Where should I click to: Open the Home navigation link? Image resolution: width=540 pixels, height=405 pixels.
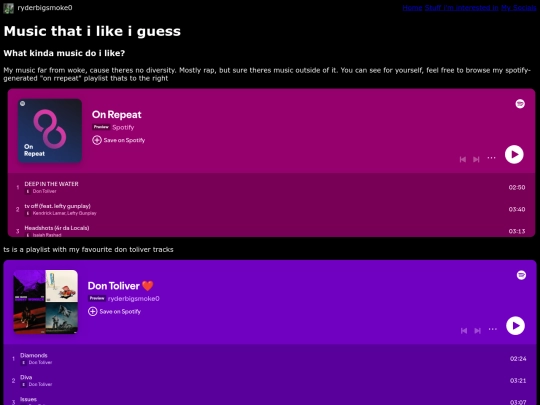(412, 8)
